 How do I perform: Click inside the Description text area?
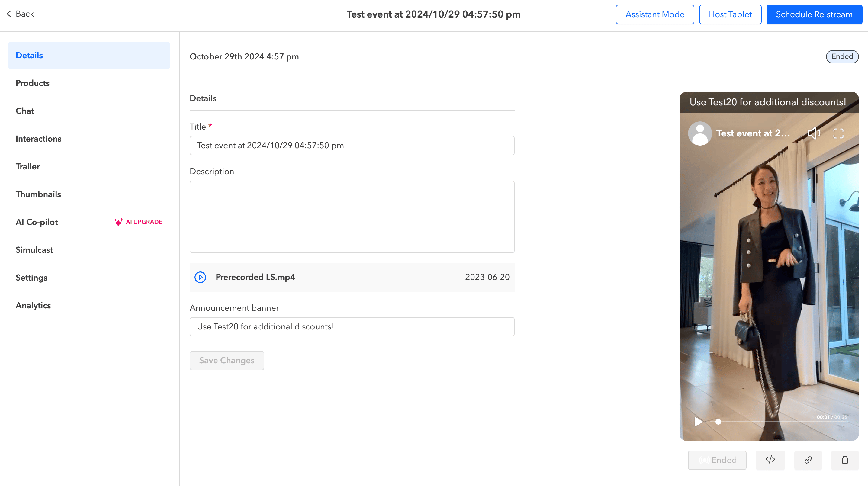[352, 217]
